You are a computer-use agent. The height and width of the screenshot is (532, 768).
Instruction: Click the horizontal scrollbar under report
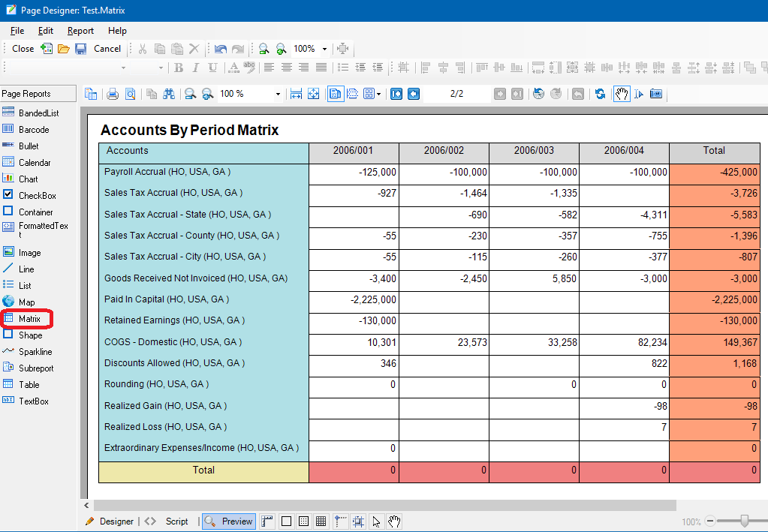tap(385, 505)
